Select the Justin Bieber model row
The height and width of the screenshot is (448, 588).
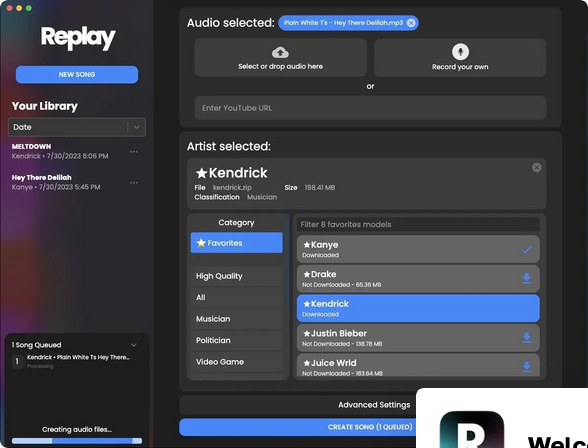[418, 338]
